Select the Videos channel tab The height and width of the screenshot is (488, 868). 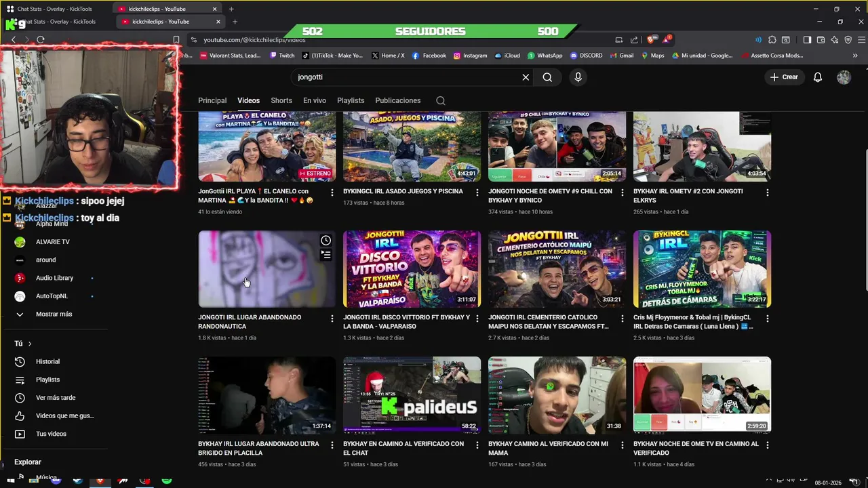coord(248,100)
